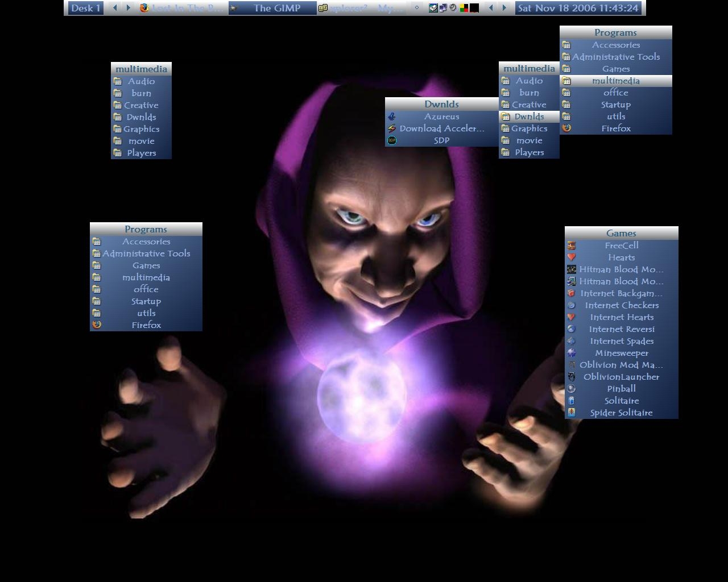The width and height of the screenshot is (728, 582).
Task: Switch to the explorer 'My...' task button
Action: (x=362, y=8)
